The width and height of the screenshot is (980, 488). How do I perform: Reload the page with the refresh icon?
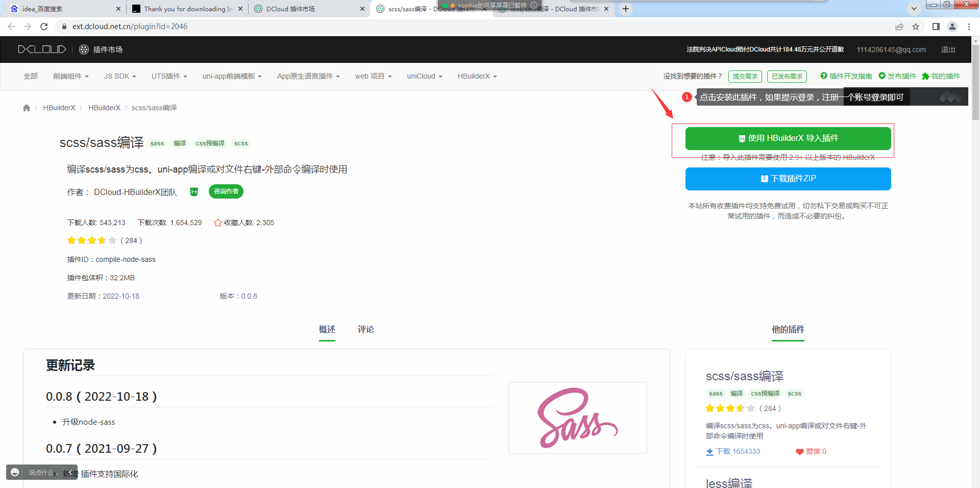click(x=44, y=27)
